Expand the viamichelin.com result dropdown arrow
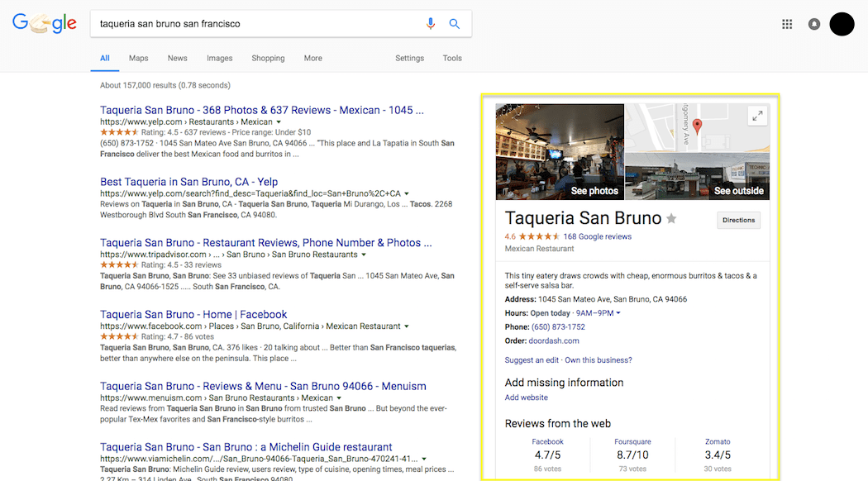The height and width of the screenshot is (481, 868). click(424, 459)
